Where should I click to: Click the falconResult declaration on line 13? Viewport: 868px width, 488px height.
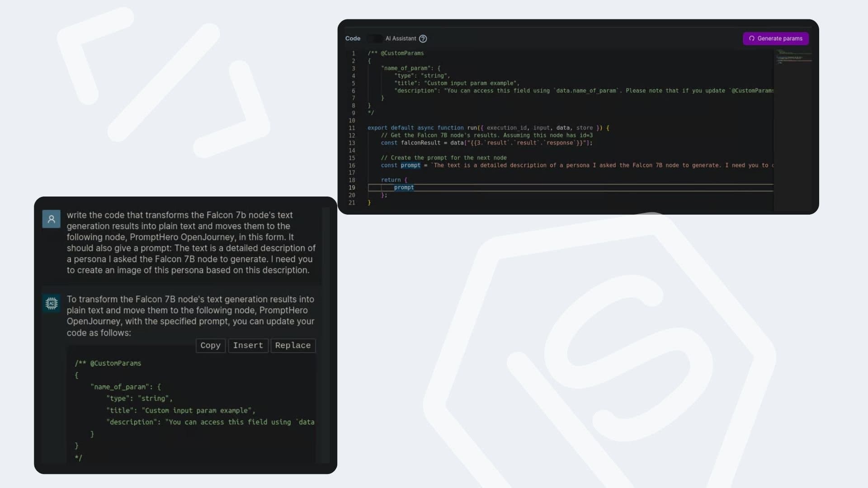420,143
